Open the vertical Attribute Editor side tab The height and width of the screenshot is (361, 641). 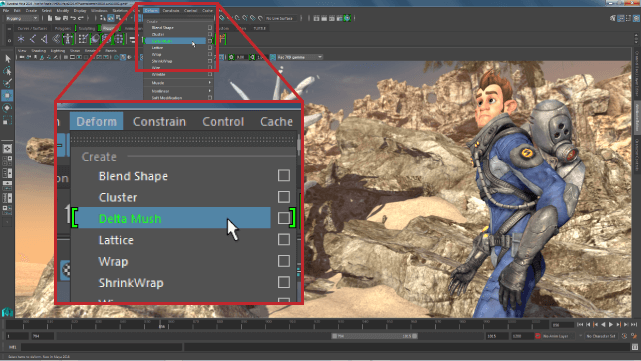pyautogui.click(x=637, y=117)
